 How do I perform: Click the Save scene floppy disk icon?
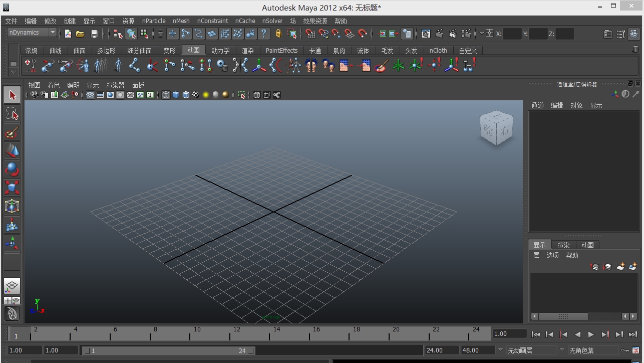94,34
